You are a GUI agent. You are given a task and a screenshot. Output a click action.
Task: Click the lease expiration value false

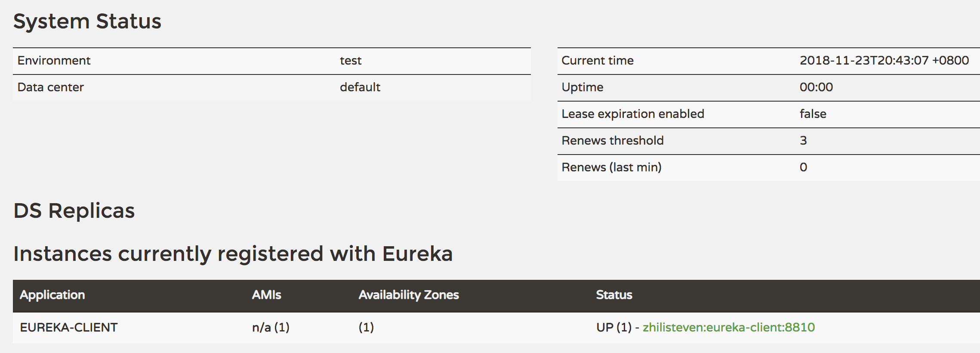tap(813, 114)
